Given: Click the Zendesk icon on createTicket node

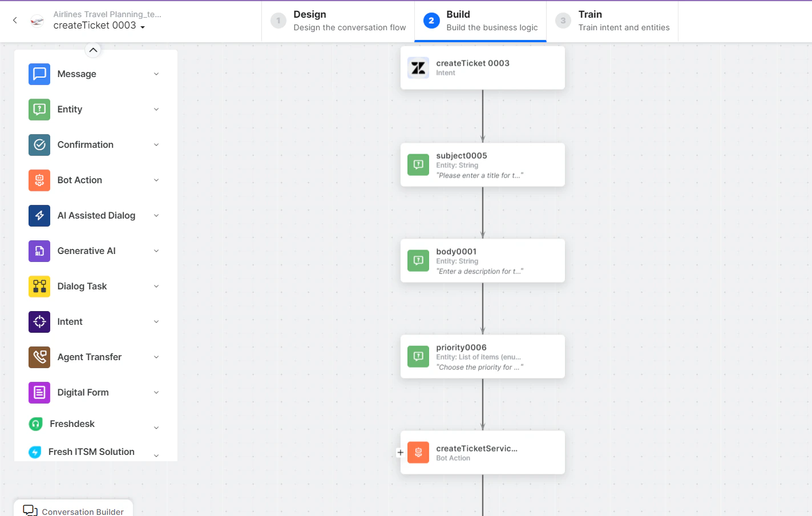Looking at the screenshot, I should [x=418, y=67].
